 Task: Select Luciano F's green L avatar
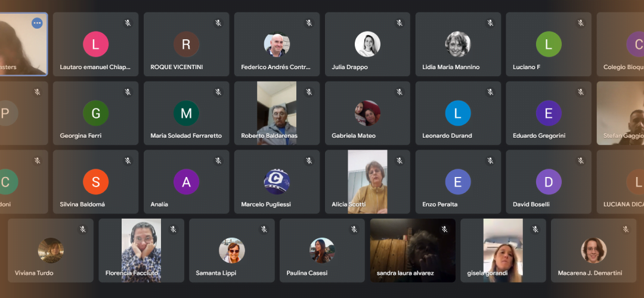549,44
